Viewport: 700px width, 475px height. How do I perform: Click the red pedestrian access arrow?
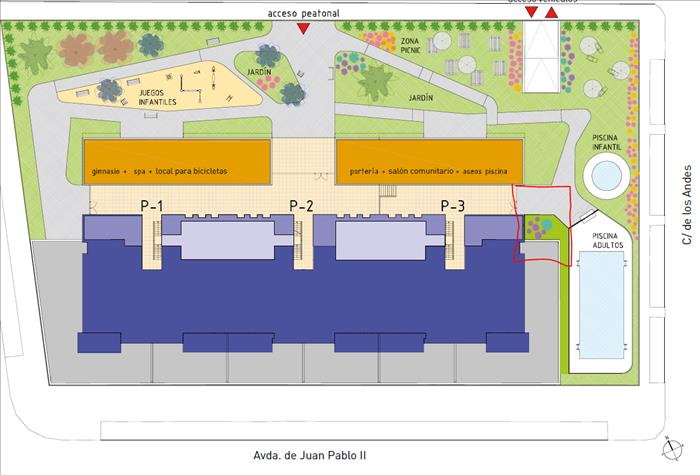coord(304,31)
